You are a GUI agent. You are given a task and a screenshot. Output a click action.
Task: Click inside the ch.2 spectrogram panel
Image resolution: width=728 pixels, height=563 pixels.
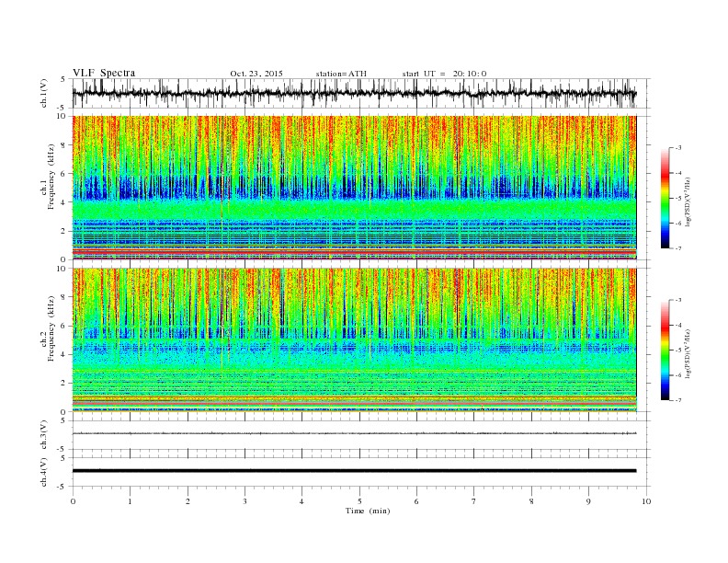355,340
